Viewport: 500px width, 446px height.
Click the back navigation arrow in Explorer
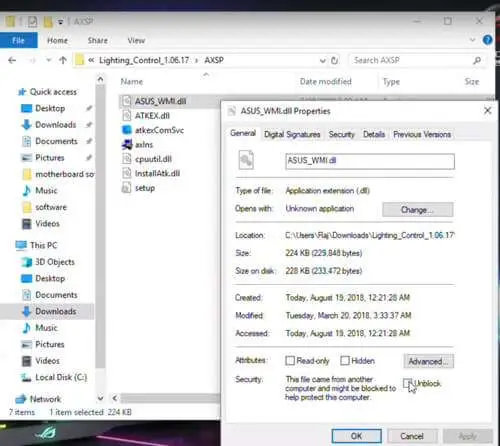[x=12, y=60]
